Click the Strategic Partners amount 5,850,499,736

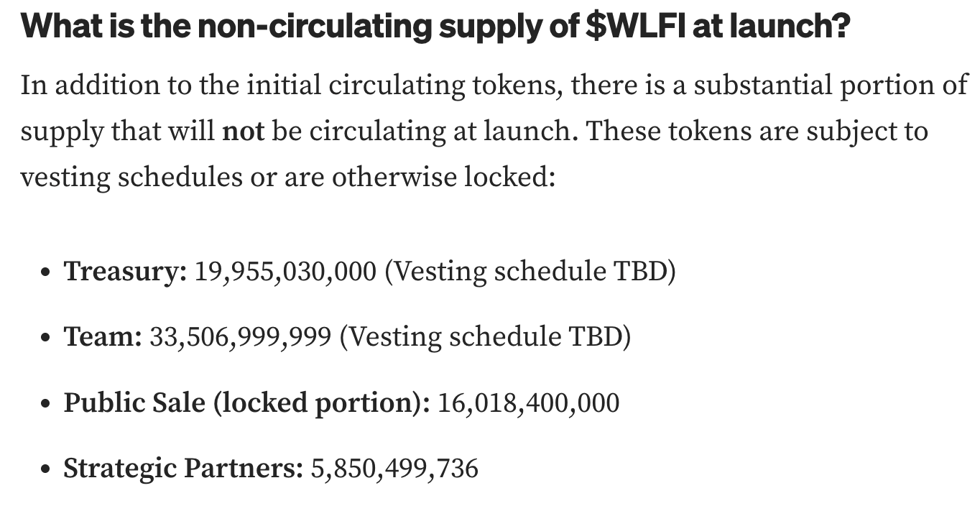pos(394,469)
